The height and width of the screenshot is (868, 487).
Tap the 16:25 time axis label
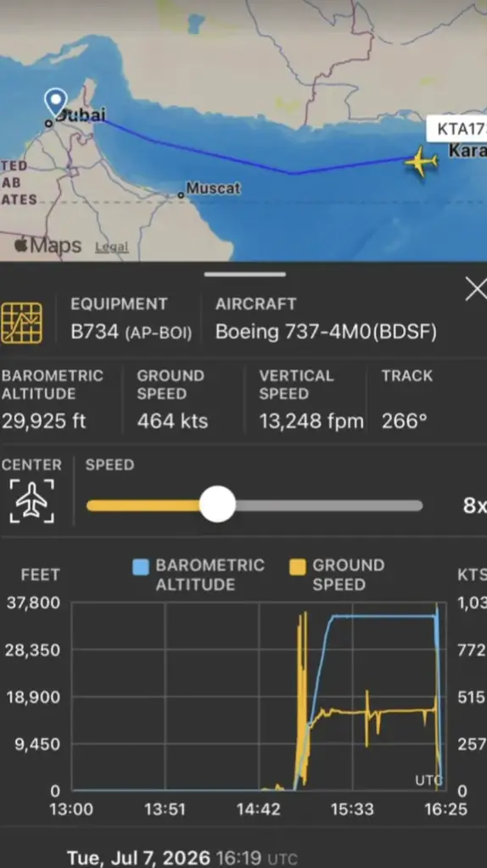446,810
